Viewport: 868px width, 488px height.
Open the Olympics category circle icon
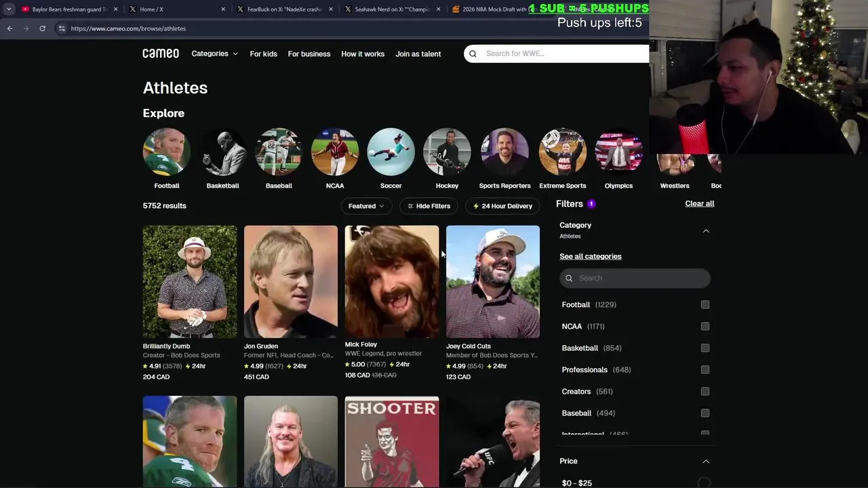(618, 152)
